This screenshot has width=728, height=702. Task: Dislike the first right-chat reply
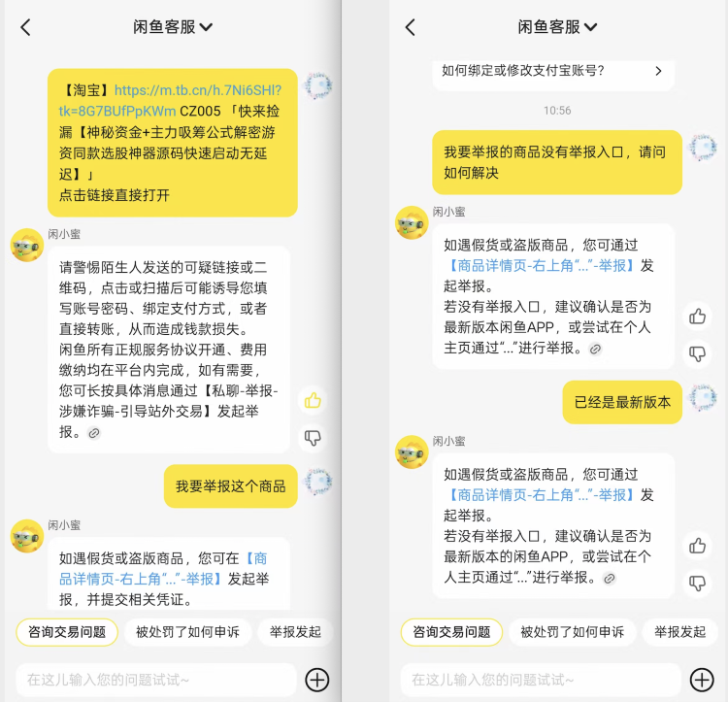[697, 353]
